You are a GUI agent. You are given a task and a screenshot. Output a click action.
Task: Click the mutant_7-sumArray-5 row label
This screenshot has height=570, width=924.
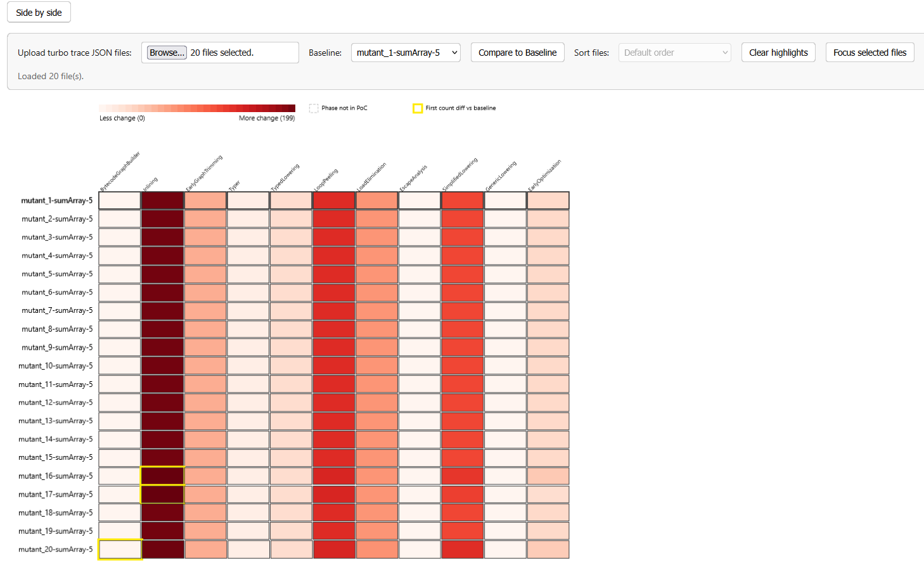57,310
